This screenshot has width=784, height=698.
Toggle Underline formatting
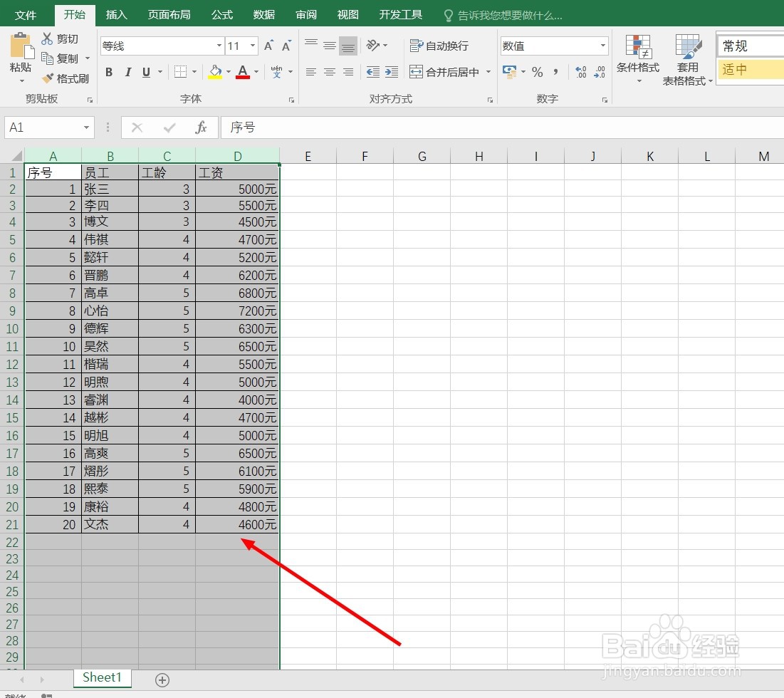[146, 72]
